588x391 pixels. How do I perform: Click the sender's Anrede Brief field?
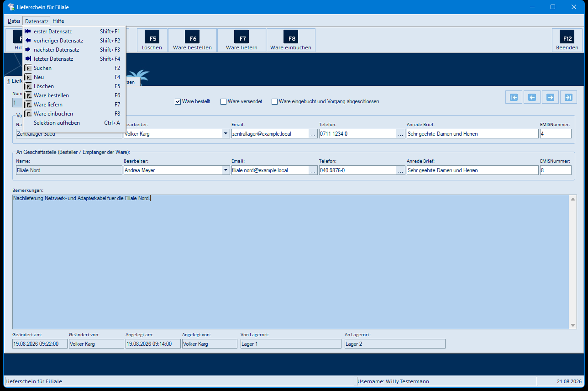472,134
